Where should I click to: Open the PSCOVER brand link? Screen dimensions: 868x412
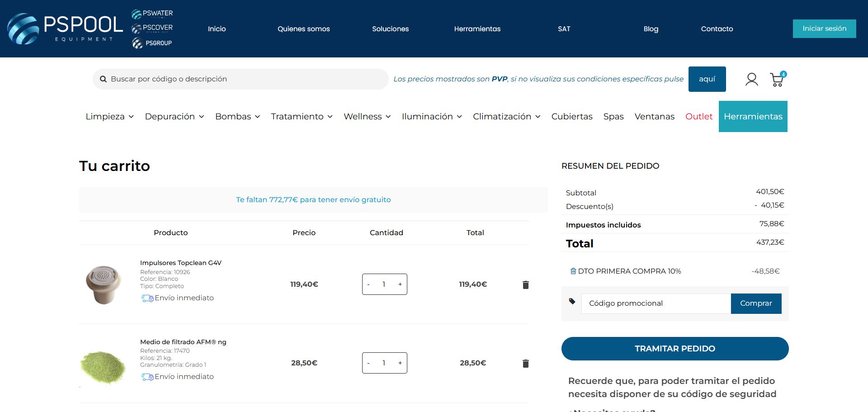point(152,28)
